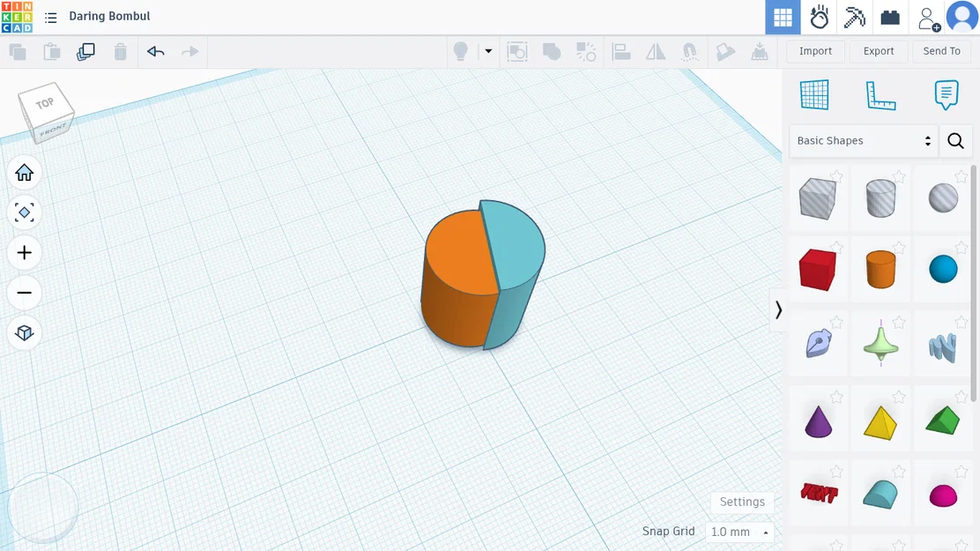Pick the hole Sphere shape
This screenshot has width=980, height=551.
tap(943, 198)
